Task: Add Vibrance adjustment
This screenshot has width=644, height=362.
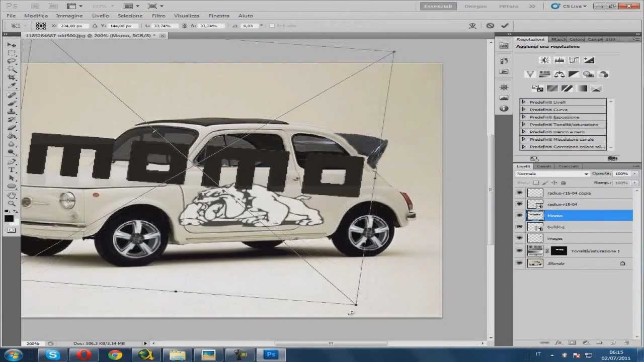Action: pyautogui.click(x=530, y=74)
